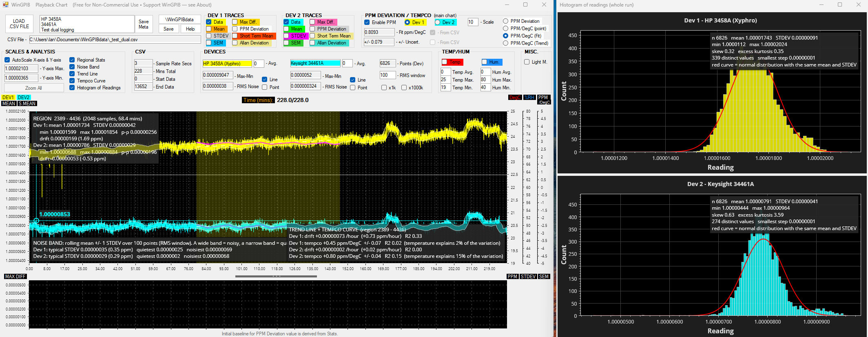Toggle the Light M. checkbox
The image size is (868, 337).
(x=527, y=62)
